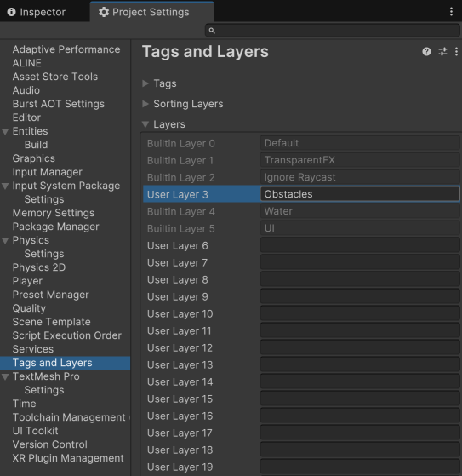Click the search magnifier icon

click(x=212, y=31)
